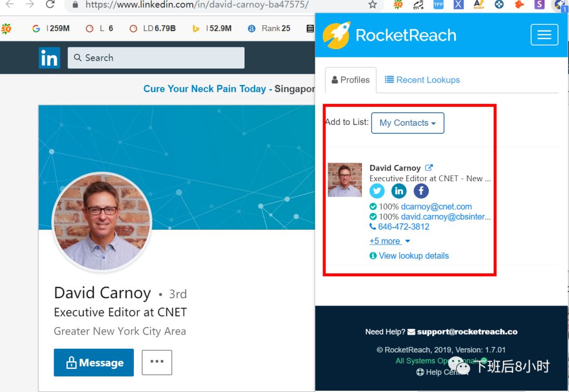The height and width of the screenshot is (392, 569).
Task: Open the Facebook icon for David Carnoy
Action: (421, 191)
